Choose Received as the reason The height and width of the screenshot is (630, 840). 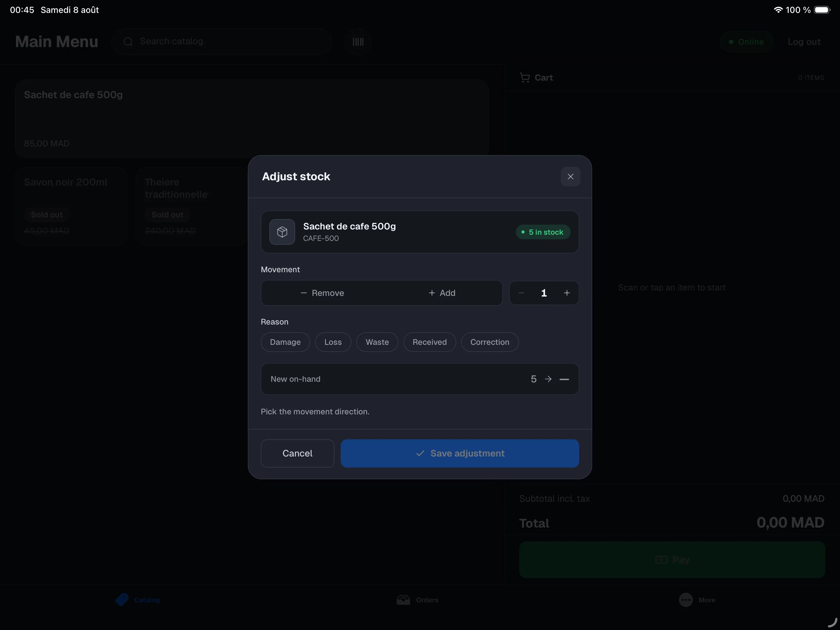(x=430, y=342)
